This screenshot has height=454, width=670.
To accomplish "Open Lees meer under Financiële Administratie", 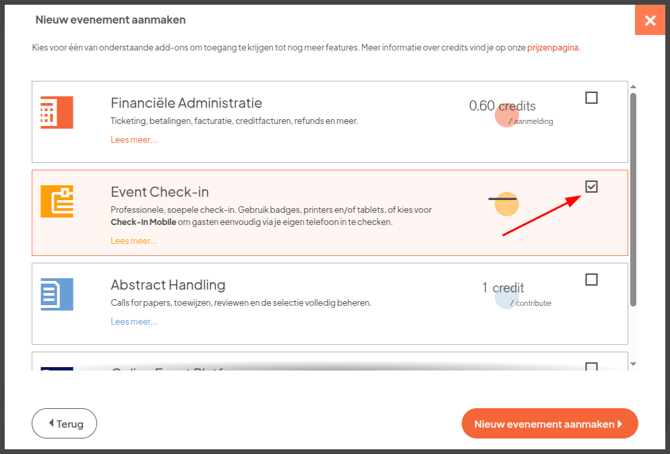I will [133, 140].
